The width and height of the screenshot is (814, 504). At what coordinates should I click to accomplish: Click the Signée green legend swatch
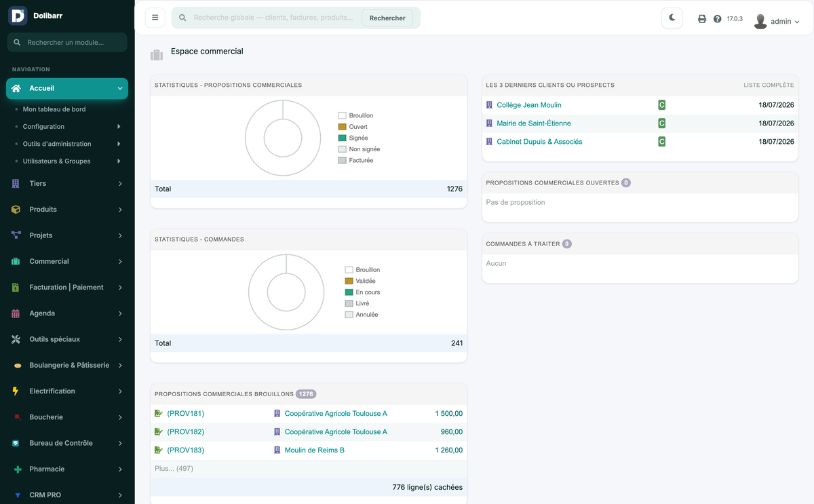pyautogui.click(x=342, y=138)
